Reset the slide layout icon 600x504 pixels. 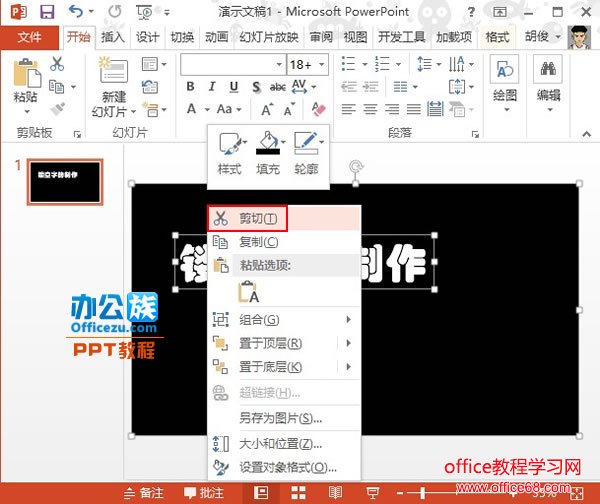(x=150, y=87)
